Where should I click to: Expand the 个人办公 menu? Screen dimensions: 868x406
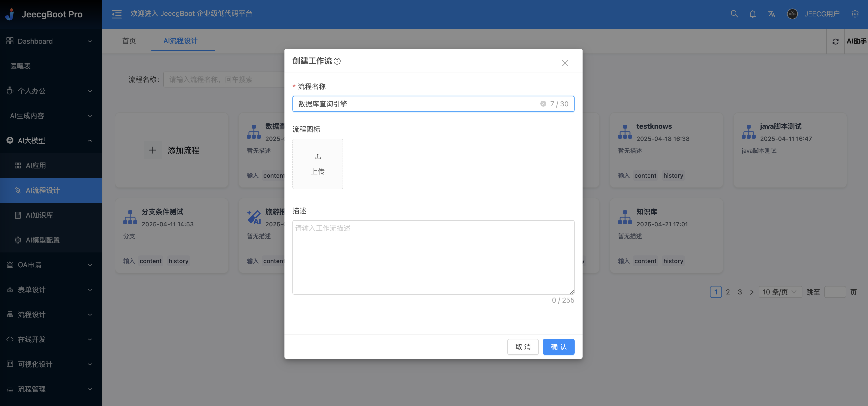click(51, 91)
